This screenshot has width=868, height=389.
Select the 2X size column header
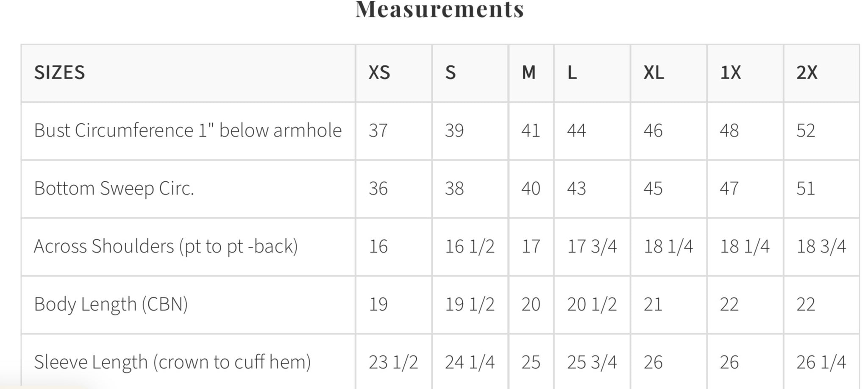[x=807, y=72]
